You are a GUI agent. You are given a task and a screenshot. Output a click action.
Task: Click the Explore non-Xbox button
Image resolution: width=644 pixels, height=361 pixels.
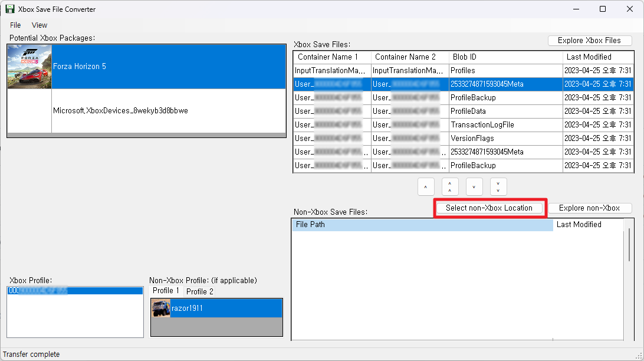point(589,208)
